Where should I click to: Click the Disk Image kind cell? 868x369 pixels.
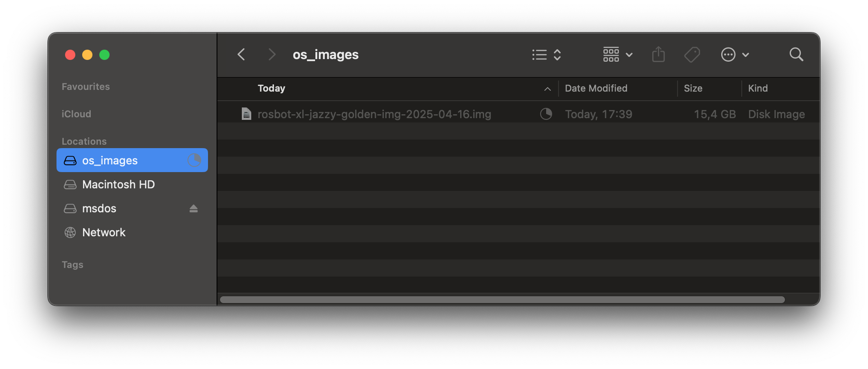pyautogui.click(x=776, y=114)
